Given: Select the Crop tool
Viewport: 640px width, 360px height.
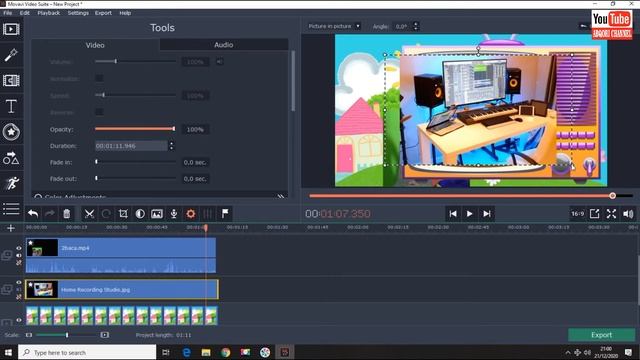Looking at the screenshot, I should [123, 213].
